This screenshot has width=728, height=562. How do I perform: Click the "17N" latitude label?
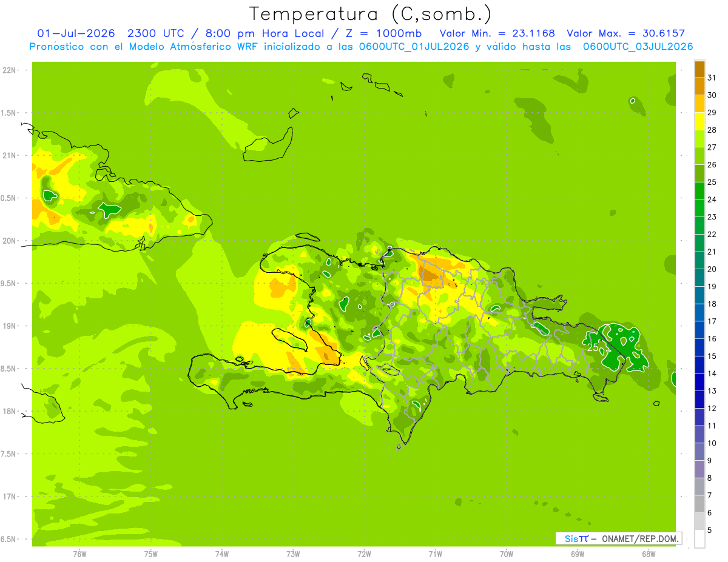pyautogui.click(x=9, y=497)
